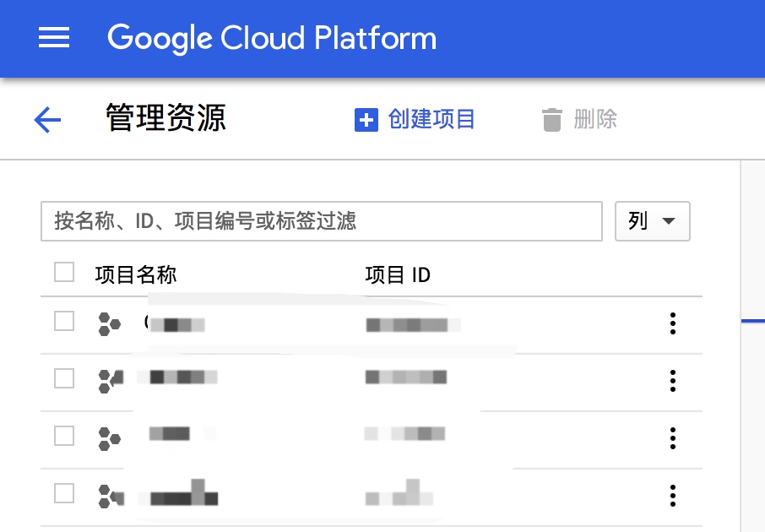Check the first project row checkbox
Image resolution: width=765 pixels, height=532 pixels.
coord(64,321)
